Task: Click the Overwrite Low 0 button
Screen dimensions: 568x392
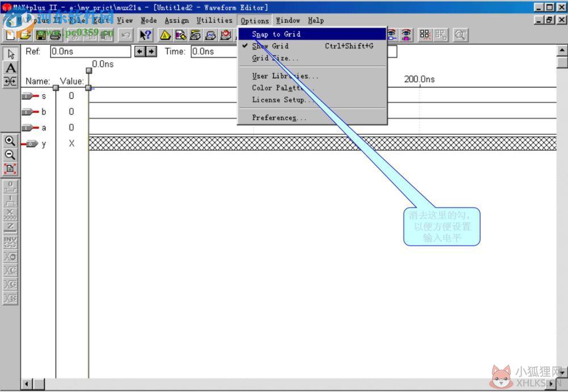Action: (10, 186)
